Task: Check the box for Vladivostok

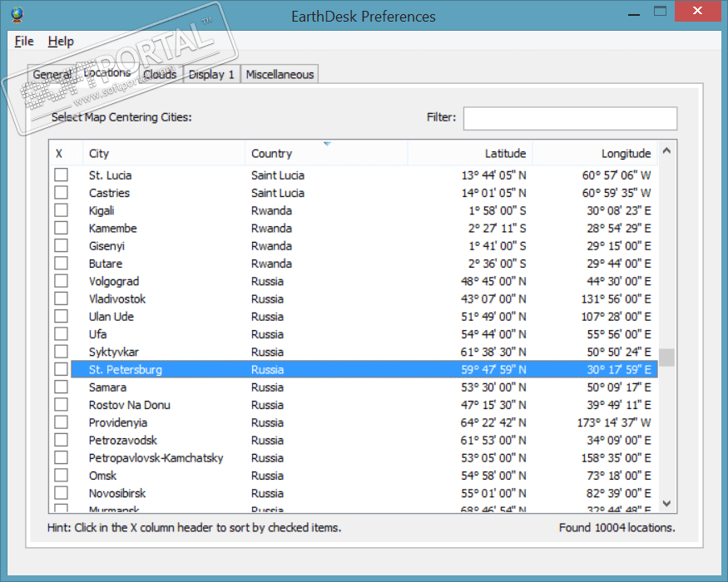Action: coord(61,298)
